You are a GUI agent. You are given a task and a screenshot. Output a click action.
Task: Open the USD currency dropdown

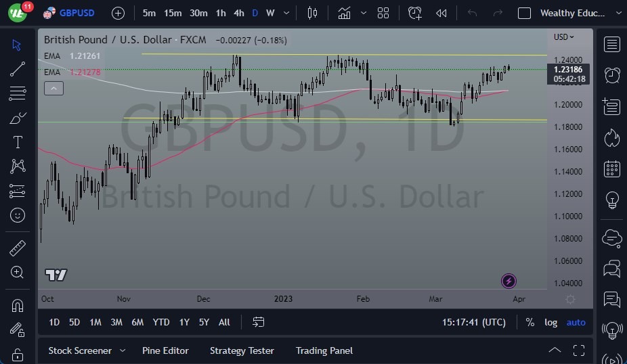click(x=563, y=37)
